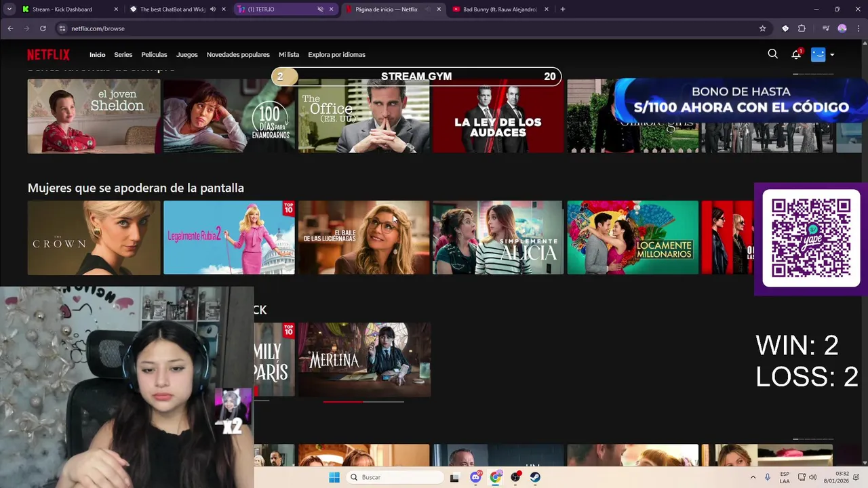This screenshot has height=488, width=868.
Task: Open the Merlina thumbnail
Action: (363, 359)
